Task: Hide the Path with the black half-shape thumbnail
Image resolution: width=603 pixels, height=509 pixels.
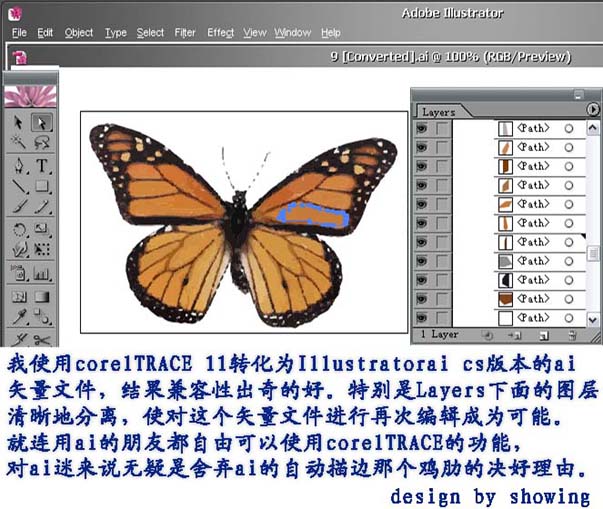Action: pos(422,280)
